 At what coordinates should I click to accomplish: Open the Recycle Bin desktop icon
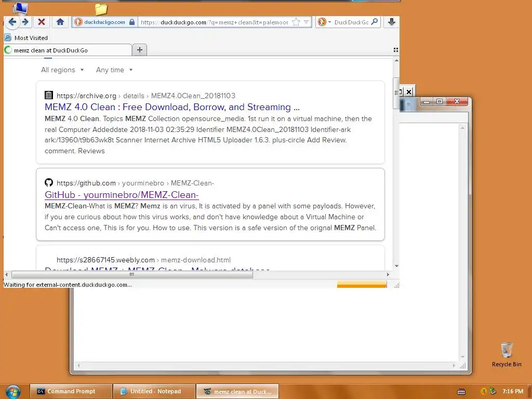point(506,354)
